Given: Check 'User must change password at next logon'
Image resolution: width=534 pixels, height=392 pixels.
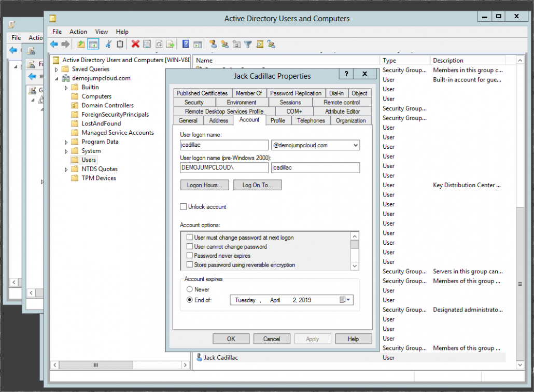Looking at the screenshot, I should click(190, 237).
